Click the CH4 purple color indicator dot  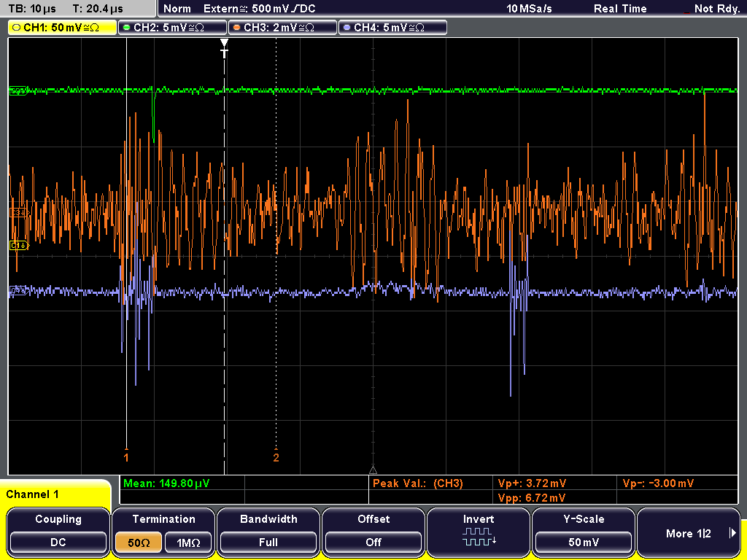point(347,28)
